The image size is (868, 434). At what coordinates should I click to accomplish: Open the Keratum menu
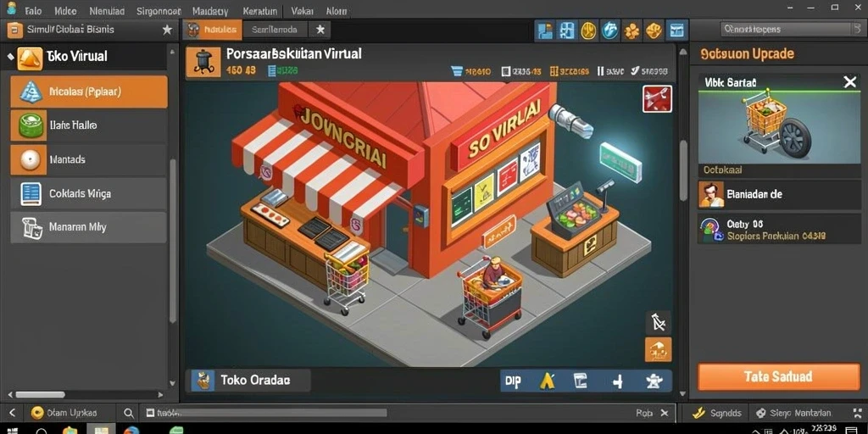tap(259, 10)
